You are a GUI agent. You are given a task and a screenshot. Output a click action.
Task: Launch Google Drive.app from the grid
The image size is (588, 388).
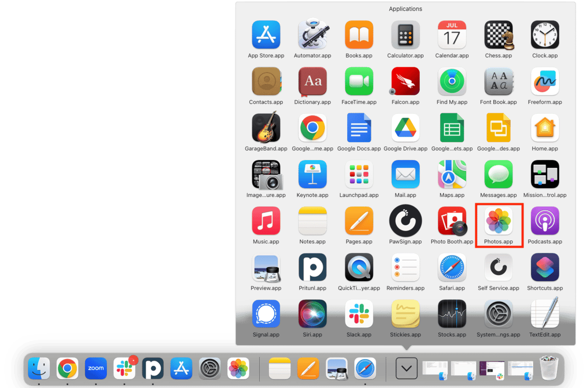405,128
